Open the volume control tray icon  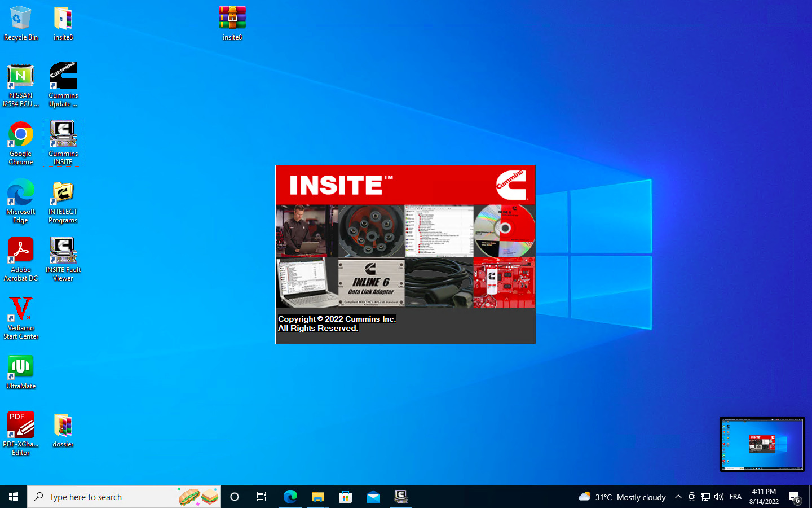click(719, 497)
